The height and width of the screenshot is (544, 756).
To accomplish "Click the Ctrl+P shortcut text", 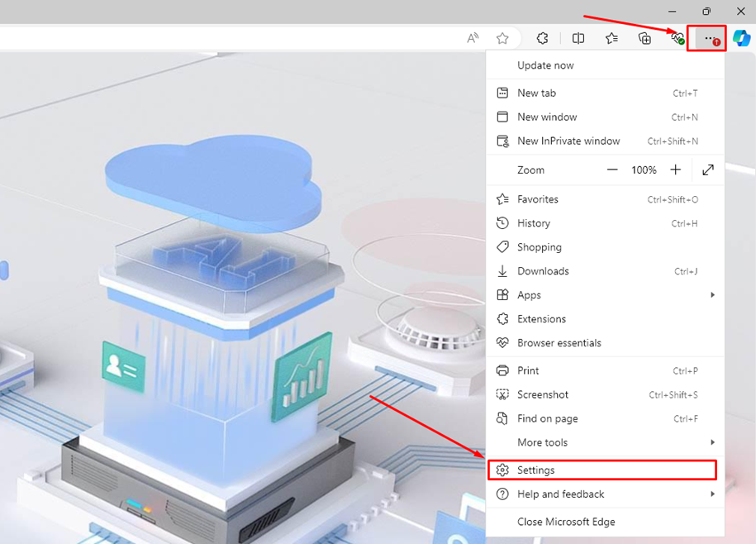I will click(x=685, y=371).
